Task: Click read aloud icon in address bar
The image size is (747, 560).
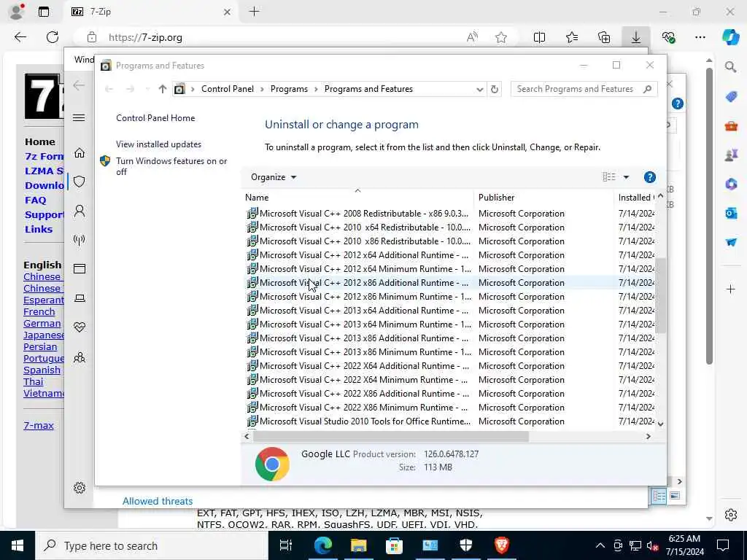Action: click(472, 37)
